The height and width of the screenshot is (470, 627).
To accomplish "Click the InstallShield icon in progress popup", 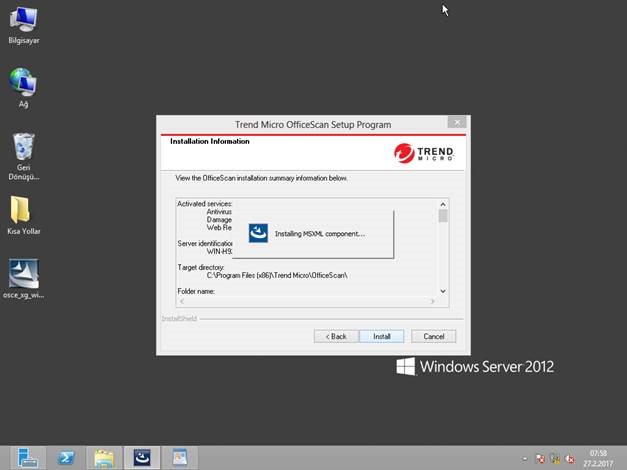I will click(258, 233).
